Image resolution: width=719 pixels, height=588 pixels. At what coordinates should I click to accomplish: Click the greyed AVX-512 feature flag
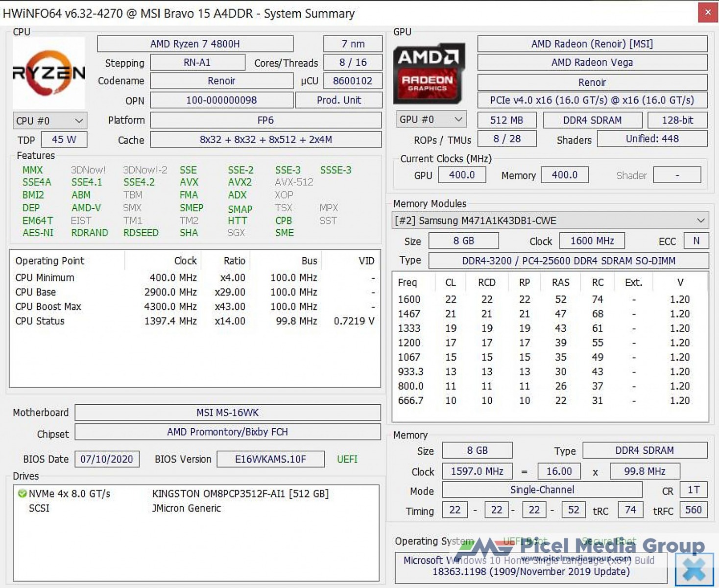[x=294, y=182]
